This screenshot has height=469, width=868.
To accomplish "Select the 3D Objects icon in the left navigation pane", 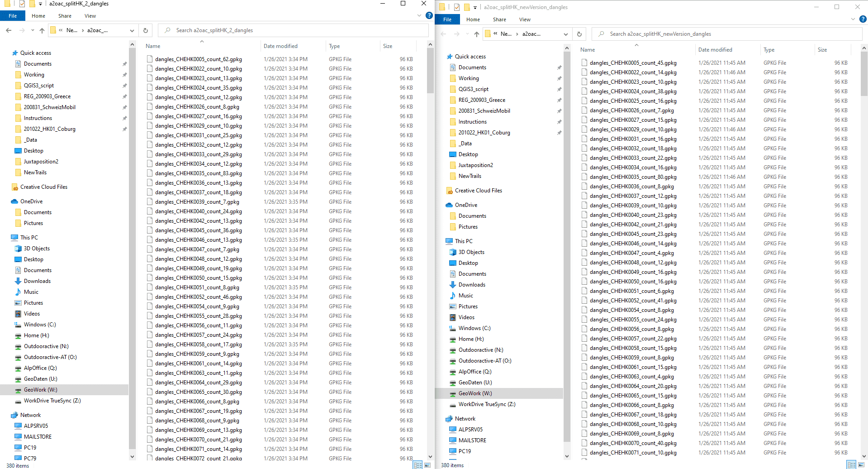I will [18, 249].
